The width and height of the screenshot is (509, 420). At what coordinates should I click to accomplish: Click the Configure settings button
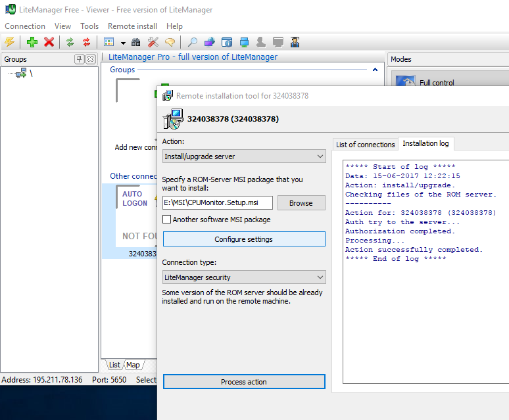(244, 239)
